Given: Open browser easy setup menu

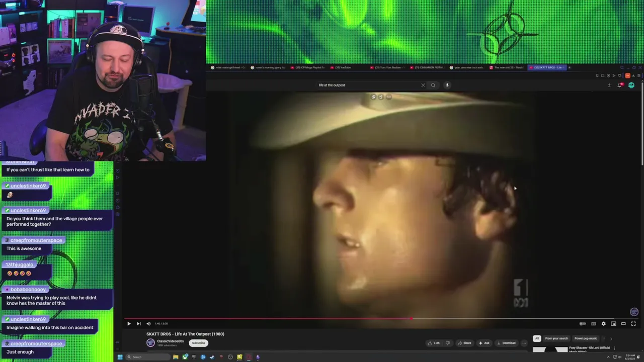Looking at the screenshot, I should pos(639,76).
